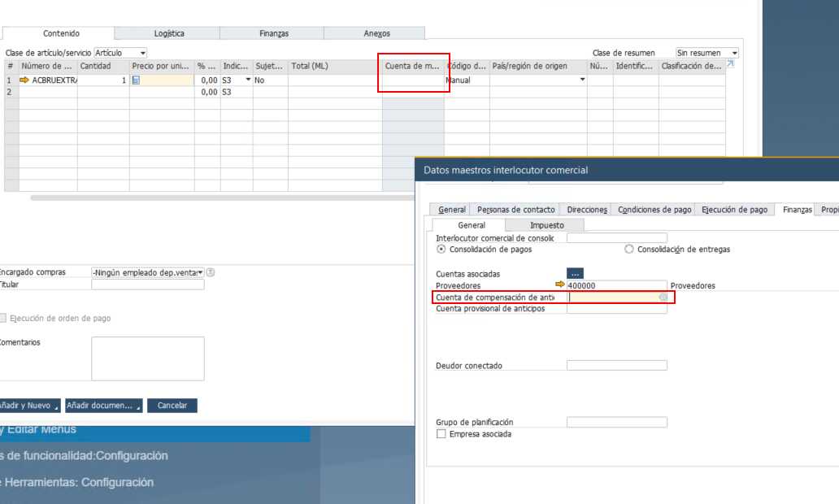839x504 pixels.
Task: Switch to the Logística tab
Action: point(169,33)
